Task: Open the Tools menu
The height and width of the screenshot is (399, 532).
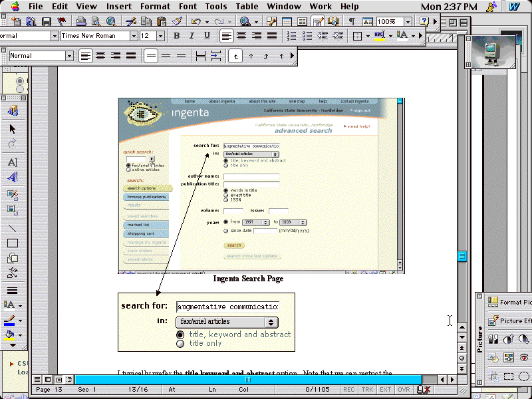Action: (216, 7)
